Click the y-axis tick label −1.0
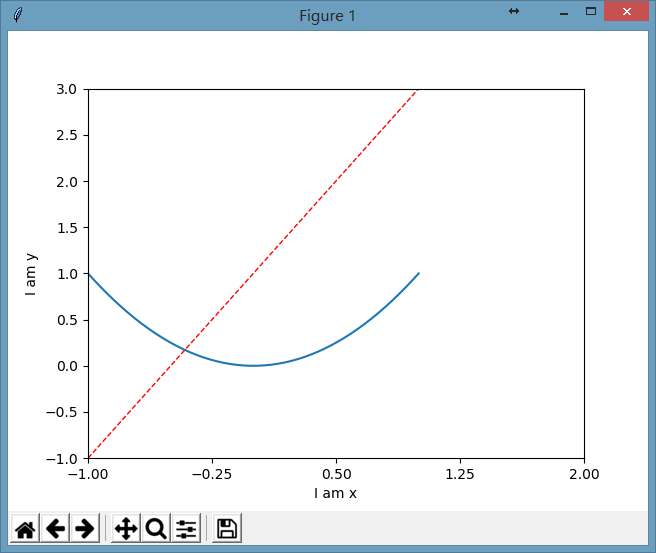 (x=62, y=459)
